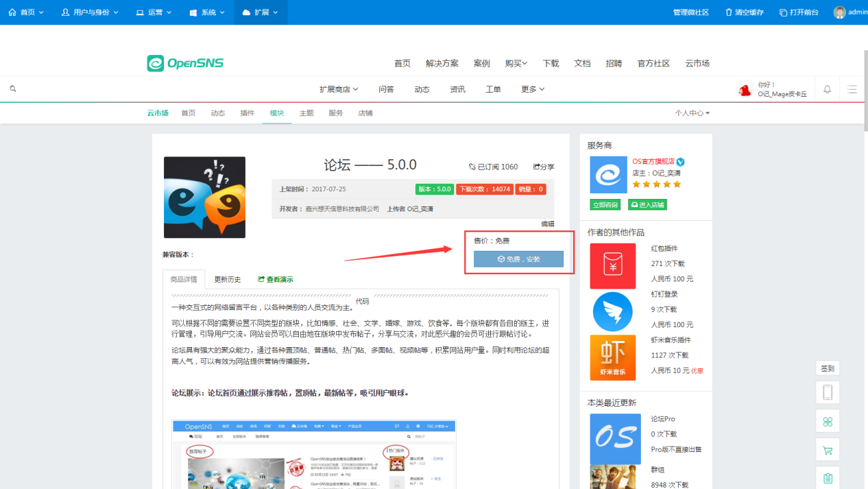Switch to the 店铺 tab in 云市场

pyautogui.click(x=365, y=113)
